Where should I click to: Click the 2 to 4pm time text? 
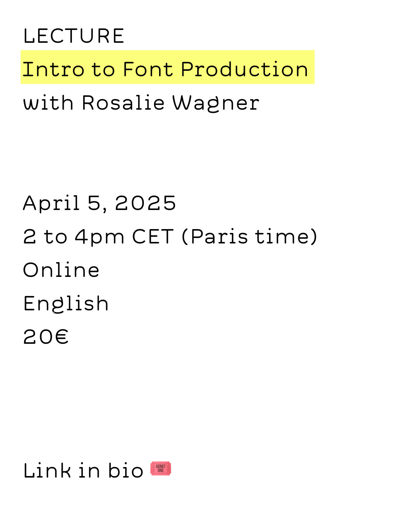(74, 238)
